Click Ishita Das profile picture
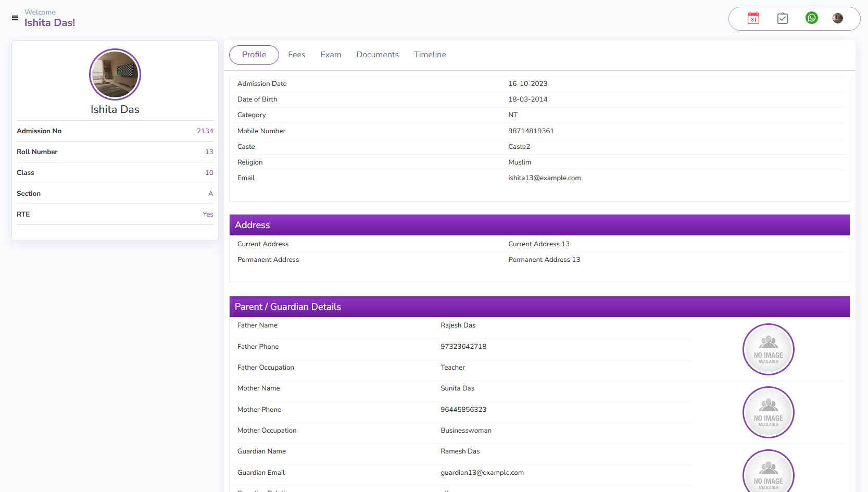Image resolution: width=868 pixels, height=492 pixels. click(x=115, y=74)
